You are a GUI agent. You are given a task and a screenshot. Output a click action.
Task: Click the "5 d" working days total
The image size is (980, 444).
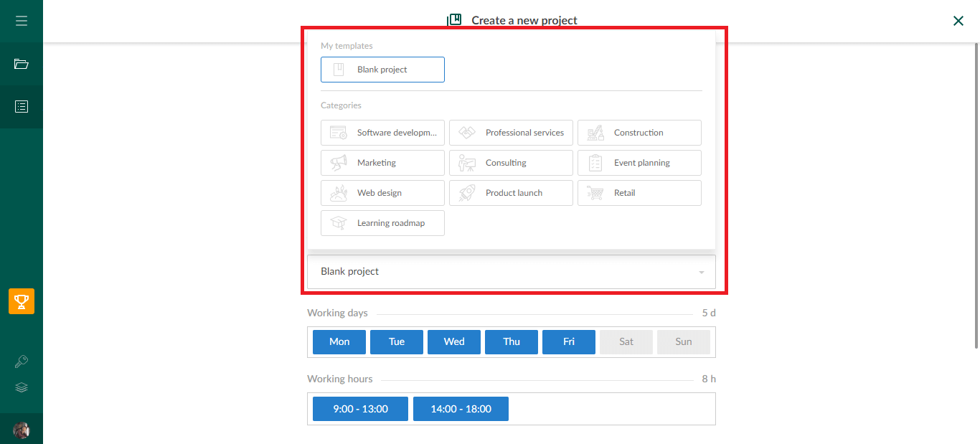pos(709,313)
